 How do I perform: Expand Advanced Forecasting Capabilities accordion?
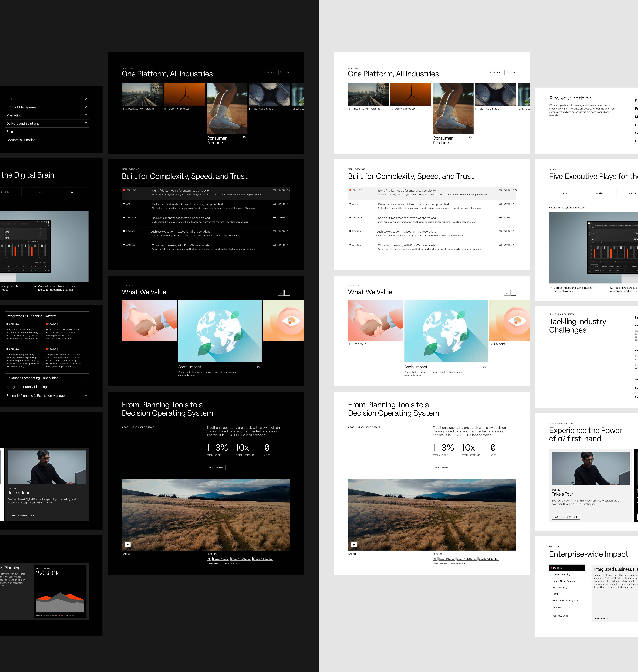pyautogui.click(x=86, y=378)
